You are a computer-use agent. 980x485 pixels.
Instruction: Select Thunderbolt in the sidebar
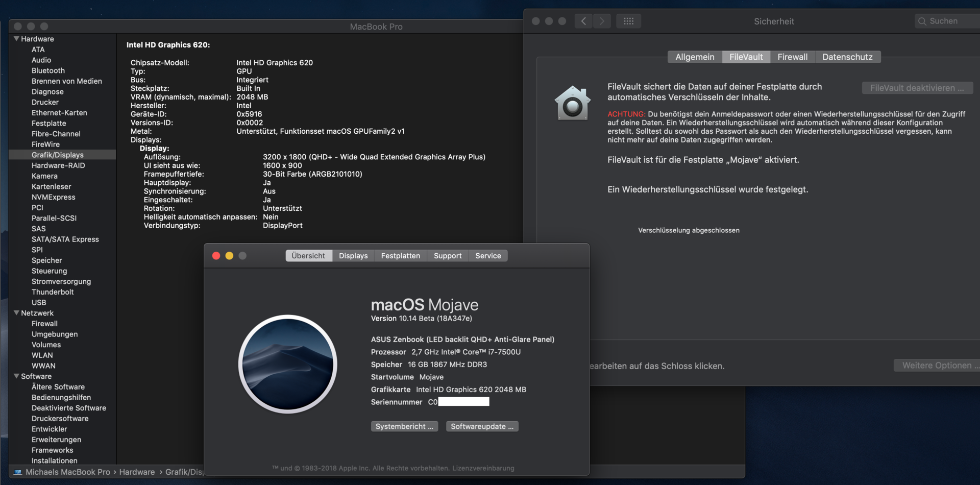coord(53,292)
